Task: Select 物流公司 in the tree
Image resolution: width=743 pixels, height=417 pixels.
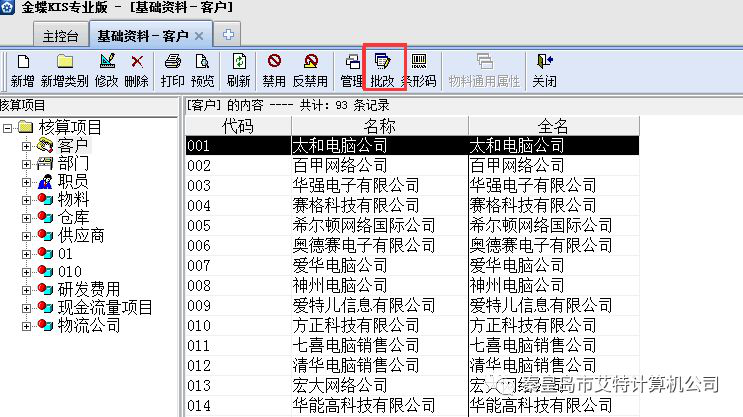Action: tap(89, 326)
